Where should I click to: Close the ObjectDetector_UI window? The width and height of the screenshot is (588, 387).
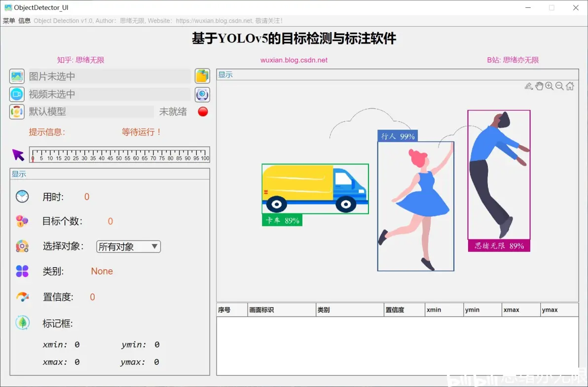576,7
